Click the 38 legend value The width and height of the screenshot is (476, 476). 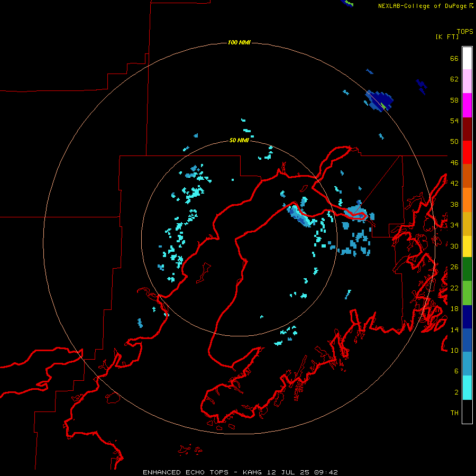coord(454,204)
